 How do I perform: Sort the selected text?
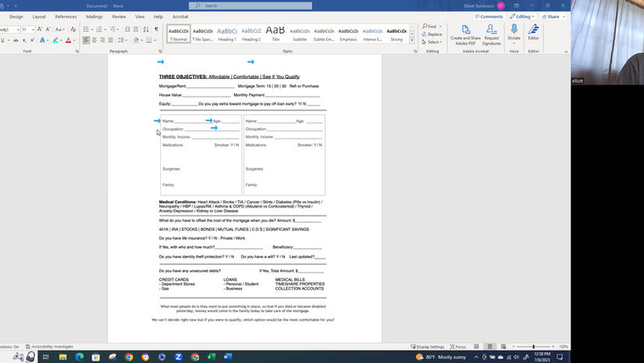click(146, 29)
